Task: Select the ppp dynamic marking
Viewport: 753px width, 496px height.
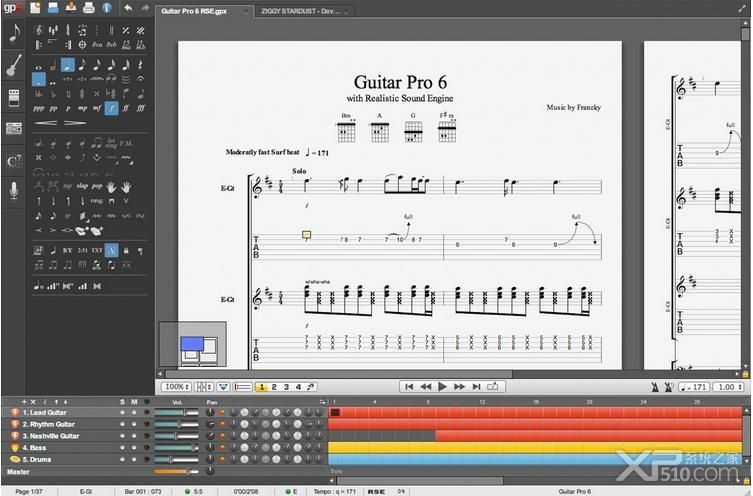Action: pyautogui.click(x=38, y=109)
